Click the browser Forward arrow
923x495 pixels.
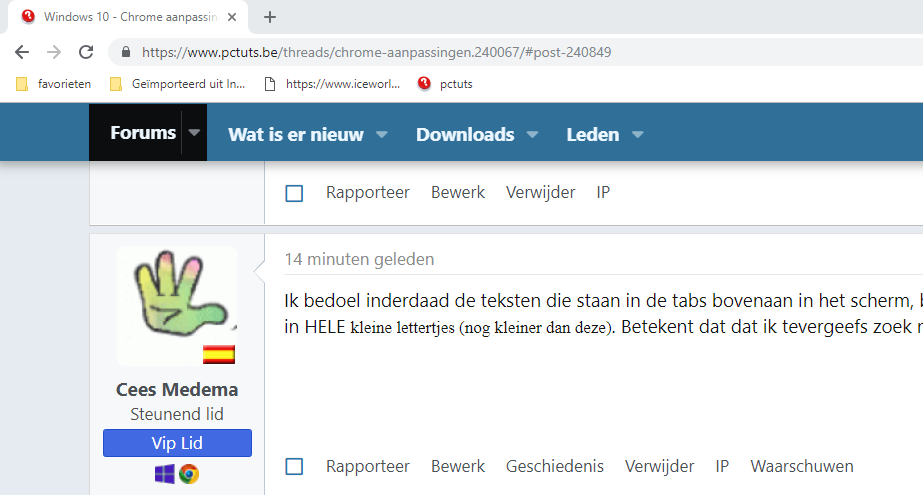[54, 52]
